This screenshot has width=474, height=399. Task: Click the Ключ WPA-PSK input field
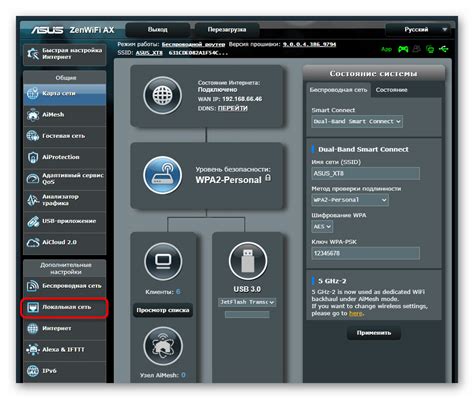pyautogui.click(x=366, y=253)
